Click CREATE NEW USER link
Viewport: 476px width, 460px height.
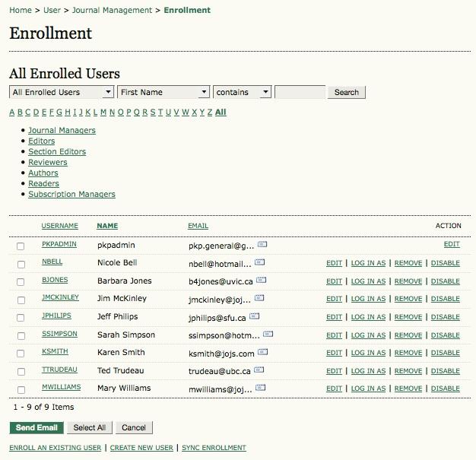(141, 448)
